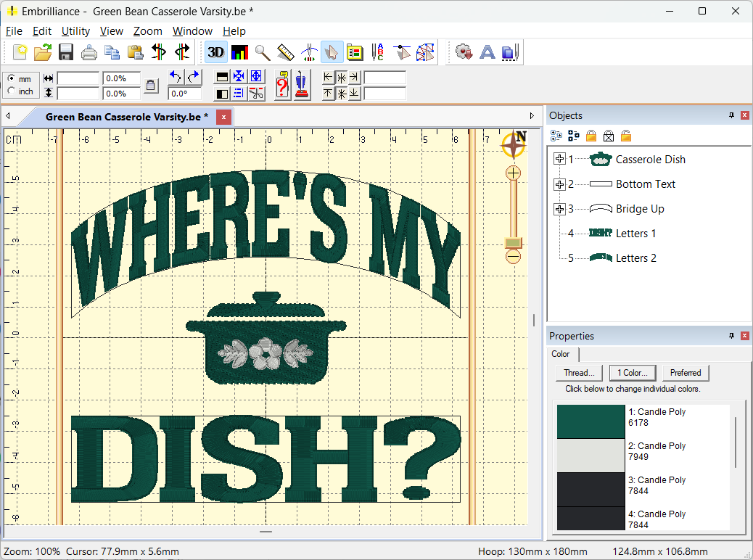Expand the Casserole Dish tree node

(x=559, y=160)
